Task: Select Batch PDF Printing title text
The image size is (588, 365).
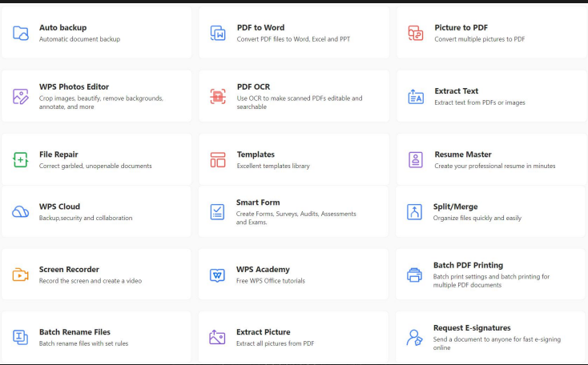Action: coord(468,265)
